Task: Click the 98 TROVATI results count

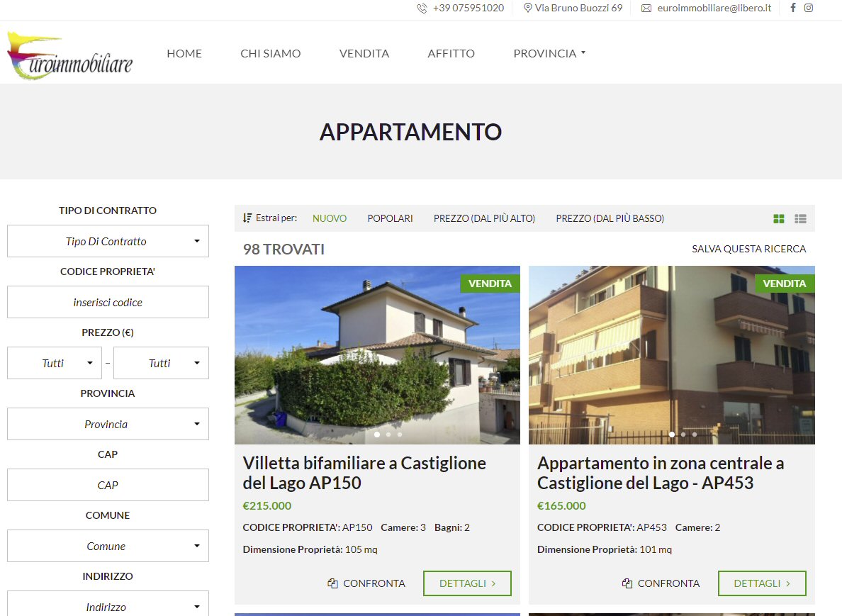Action: tap(284, 250)
